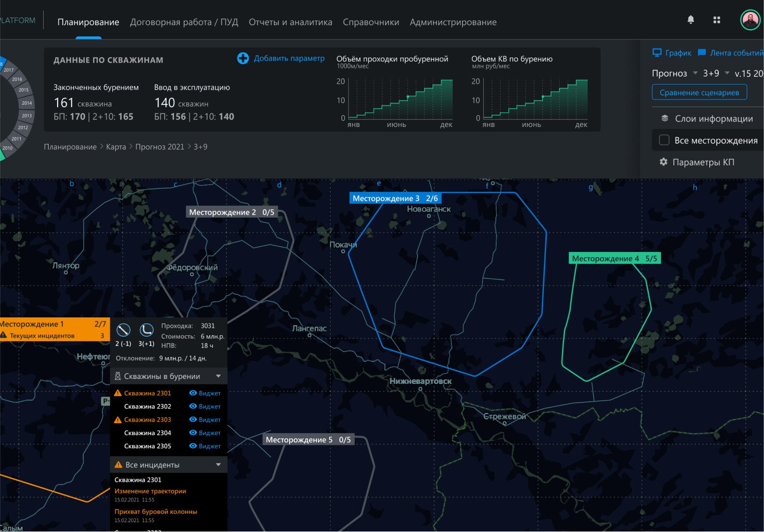Collapse the Скважины в бурении section

pos(218,376)
